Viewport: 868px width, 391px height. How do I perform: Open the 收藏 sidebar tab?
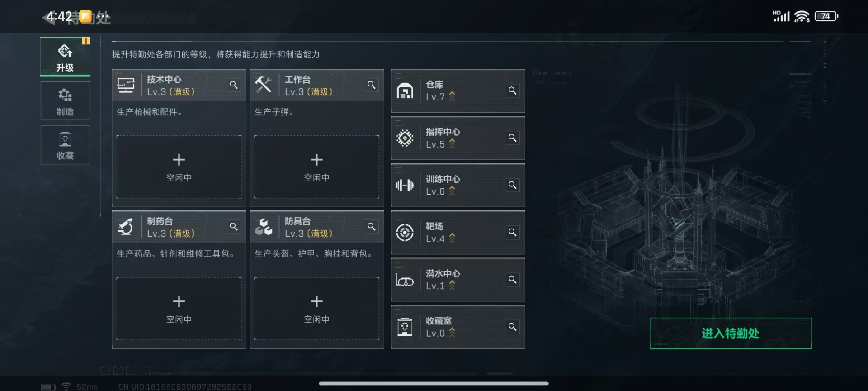click(65, 145)
